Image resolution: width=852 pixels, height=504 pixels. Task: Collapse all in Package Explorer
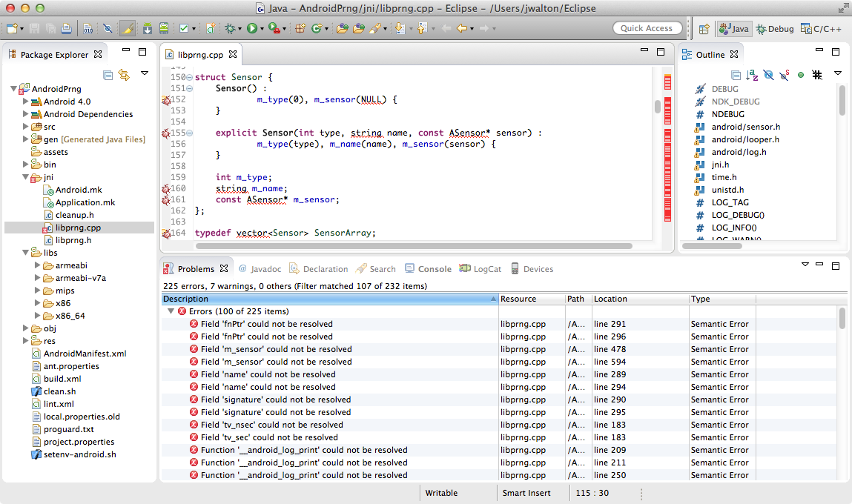[108, 75]
